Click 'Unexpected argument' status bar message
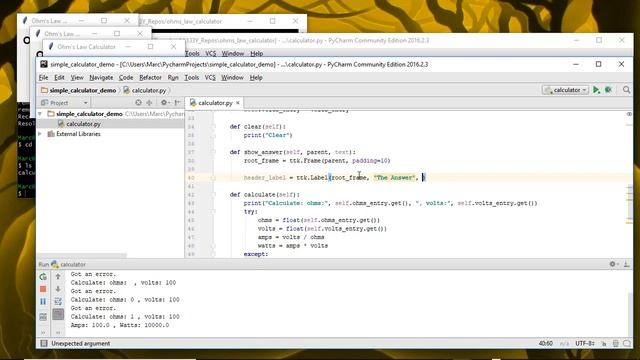This screenshot has height=360, width=640. (x=80, y=344)
